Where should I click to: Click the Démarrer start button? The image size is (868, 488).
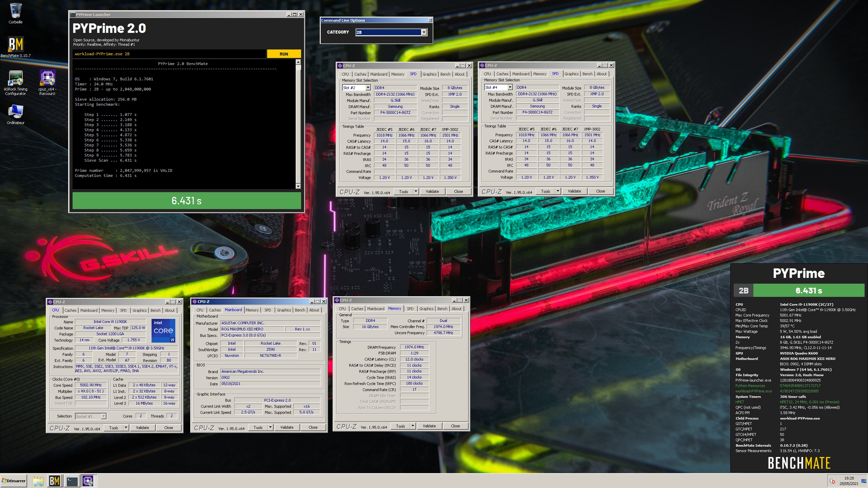click(14, 481)
